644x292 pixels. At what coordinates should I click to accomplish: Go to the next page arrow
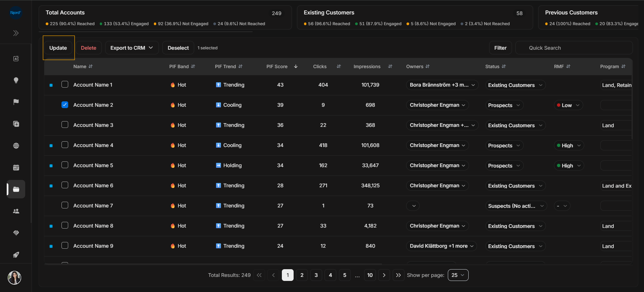coord(384,275)
